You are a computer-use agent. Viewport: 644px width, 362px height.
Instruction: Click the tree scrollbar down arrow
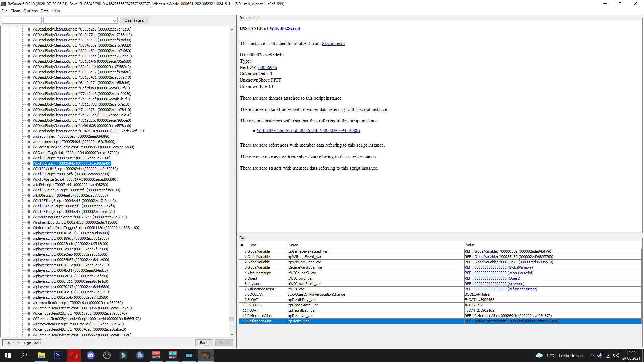click(x=232, y=334)
